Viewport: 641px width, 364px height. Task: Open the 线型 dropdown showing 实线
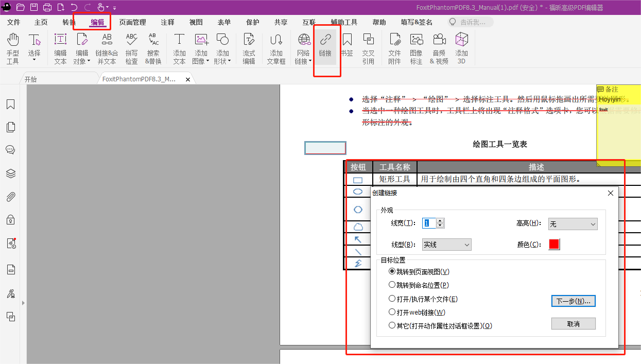pos(446,245)
